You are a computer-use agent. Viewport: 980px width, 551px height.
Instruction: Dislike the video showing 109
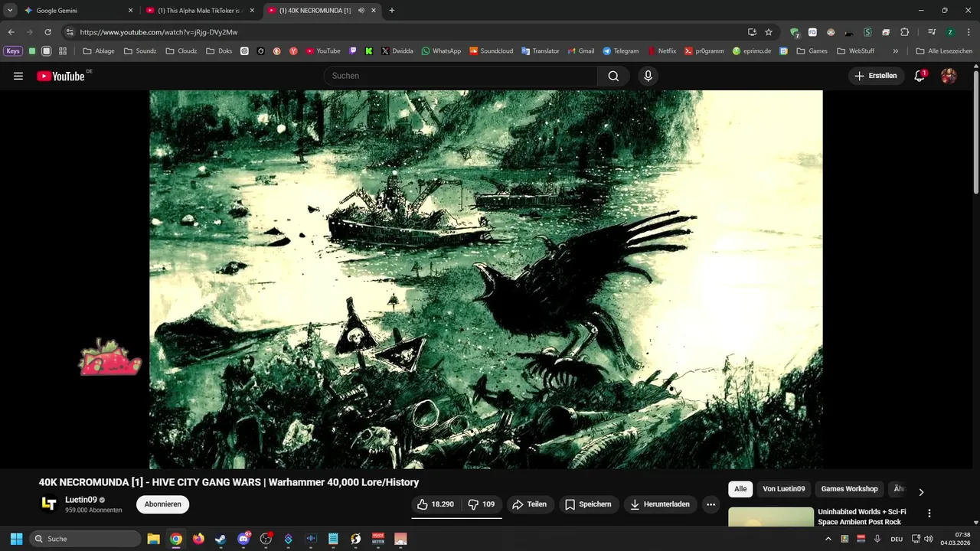pos(482,504)
